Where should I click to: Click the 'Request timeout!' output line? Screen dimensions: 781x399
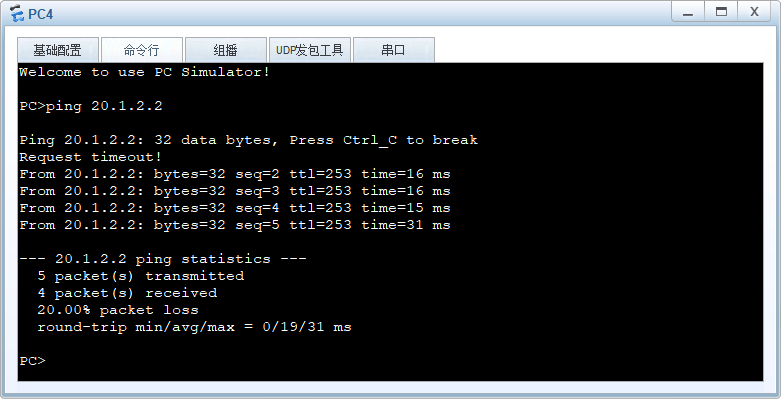91,157
